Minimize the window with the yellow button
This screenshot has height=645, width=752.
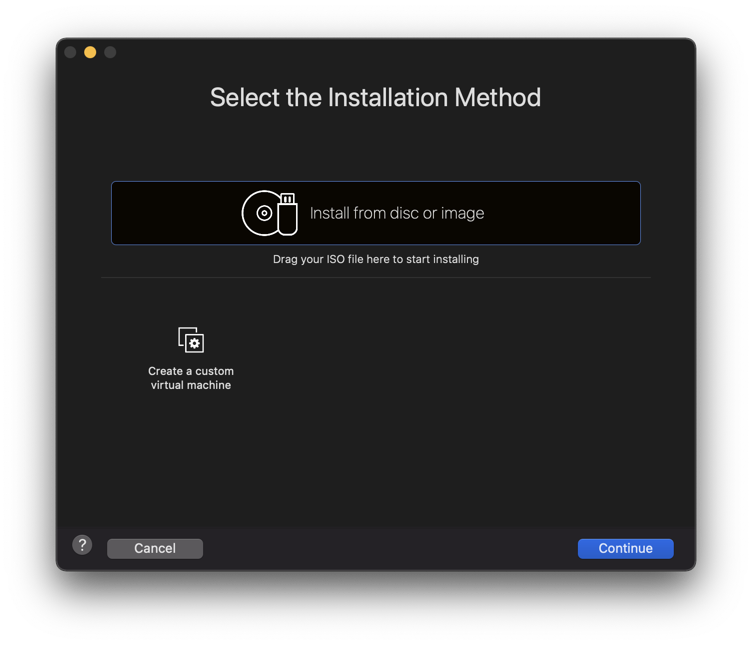pyautogui.click(x=90, y=52)
